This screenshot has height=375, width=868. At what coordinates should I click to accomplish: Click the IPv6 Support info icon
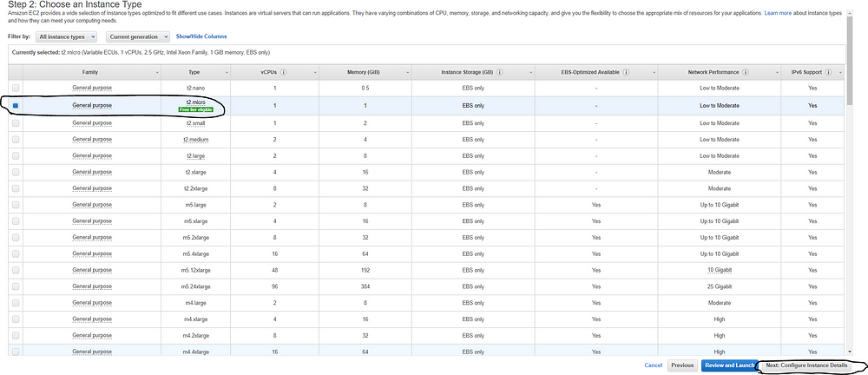pyautogui.click(x=829, y=73)
